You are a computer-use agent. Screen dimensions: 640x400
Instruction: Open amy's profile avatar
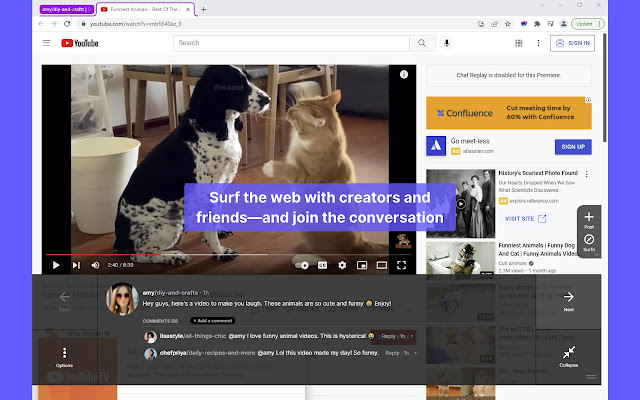pyautogui.click(x=122, y=299)
